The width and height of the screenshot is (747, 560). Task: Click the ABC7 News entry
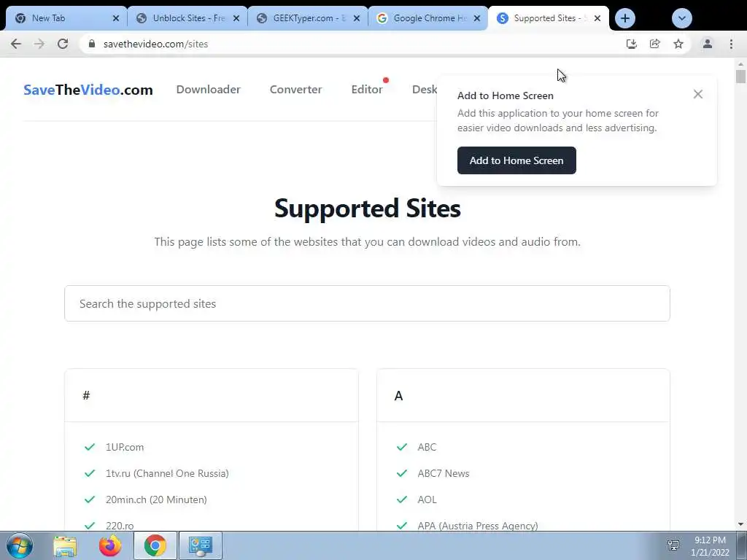(444, 473)
